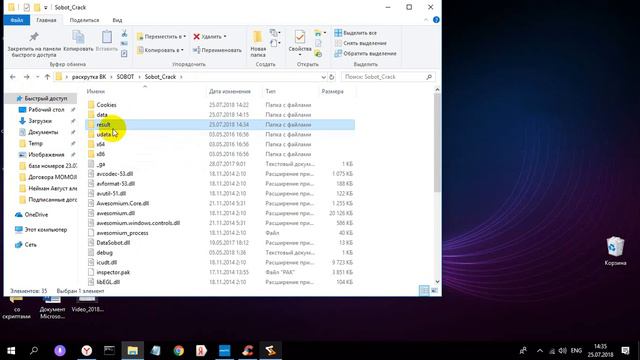640x360 pixels.
Task: Select the inspector.pak file
Action: (x=113, y=272)
